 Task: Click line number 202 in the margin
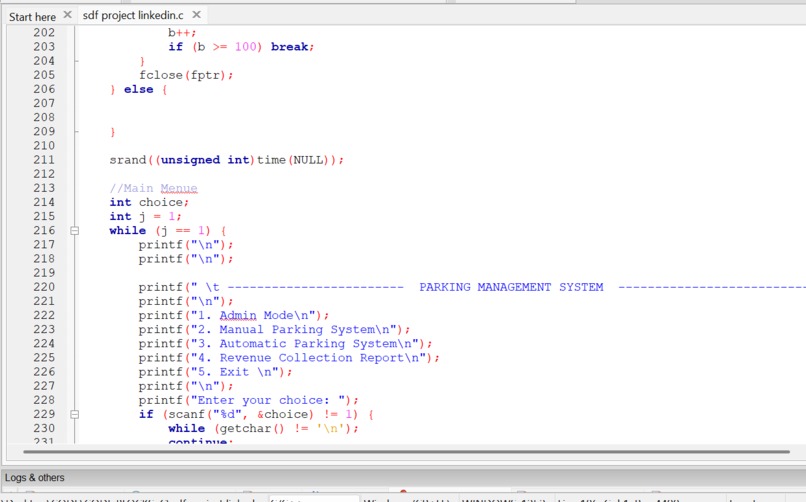44,32
